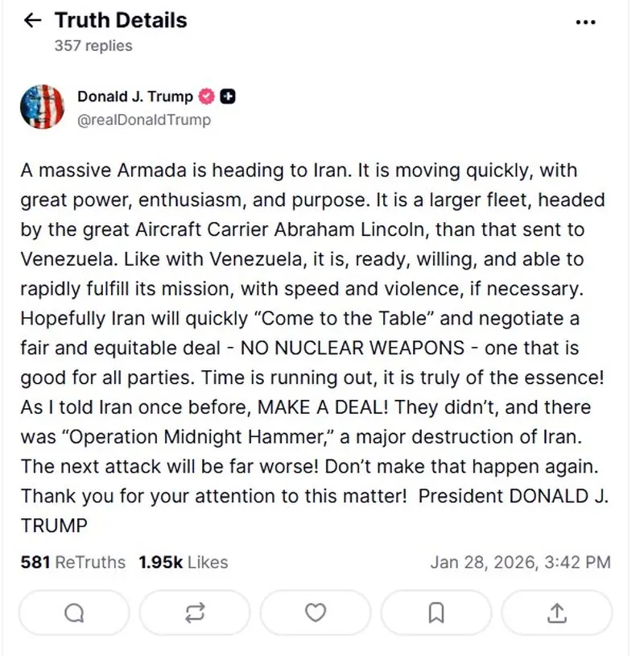View the 581 ReTruths list
644x656 pixels.
(x=73, y=563)
